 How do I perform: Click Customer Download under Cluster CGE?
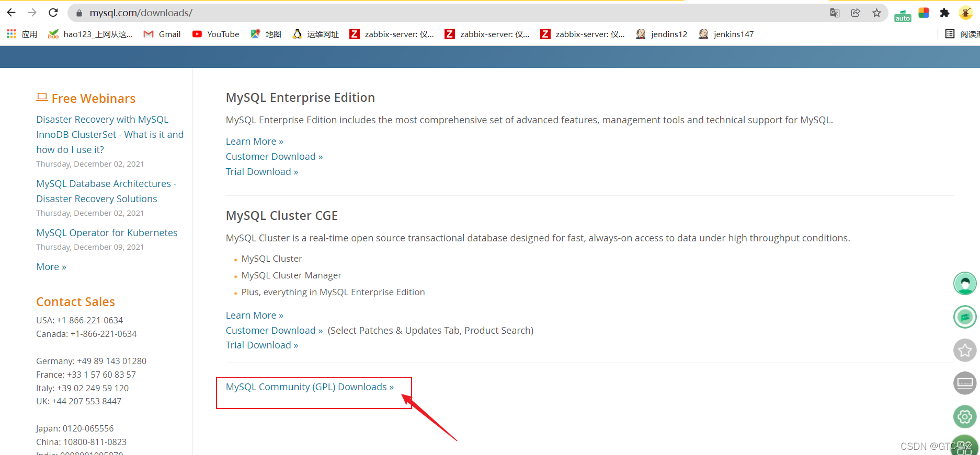274,330
